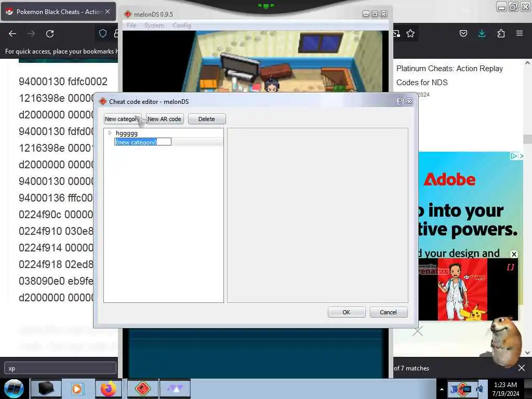Click code line starting 038090e0
The height and width of the screenshot is (399, 532).
point(56,281)
